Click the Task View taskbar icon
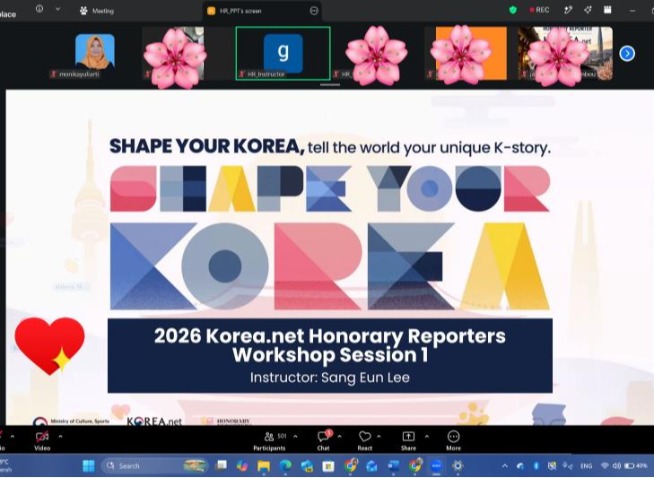 (221, 466)
